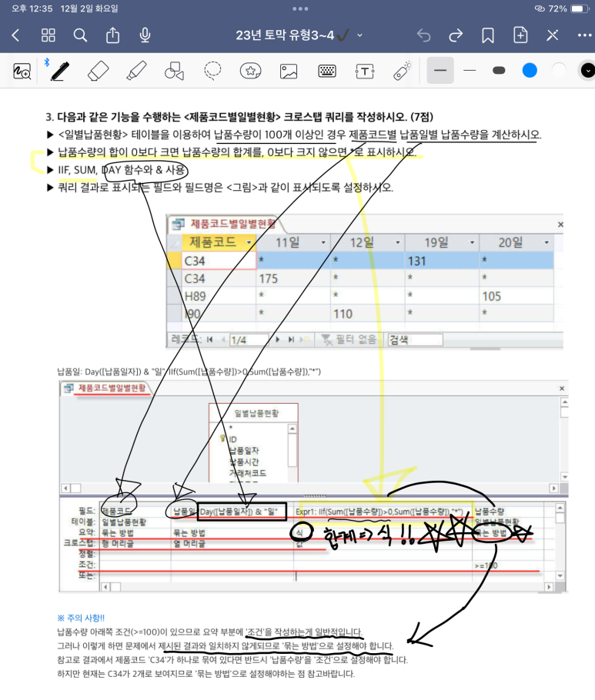Image resolution: width=595 pixels, height=700 pixels.
Task: Tap the share export icon
Action: 112,35
